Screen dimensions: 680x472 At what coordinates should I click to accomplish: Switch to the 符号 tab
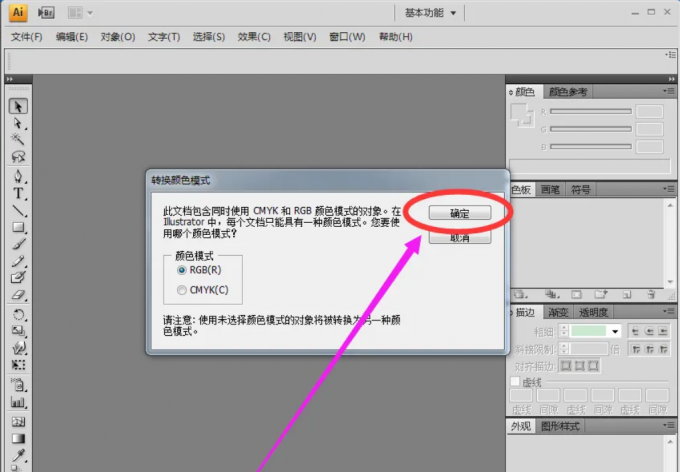580,190
